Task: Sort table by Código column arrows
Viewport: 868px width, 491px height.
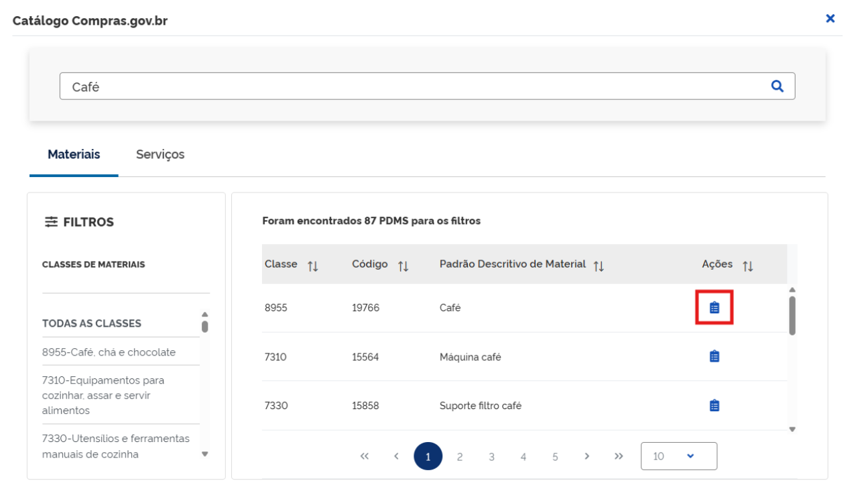Action: [x=403, y=266]
